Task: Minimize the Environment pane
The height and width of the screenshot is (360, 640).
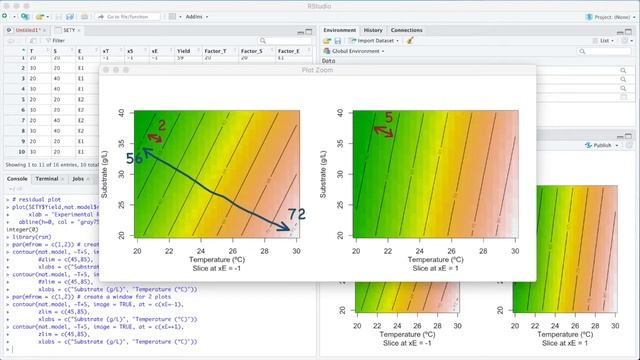Action: click(620, 31)
